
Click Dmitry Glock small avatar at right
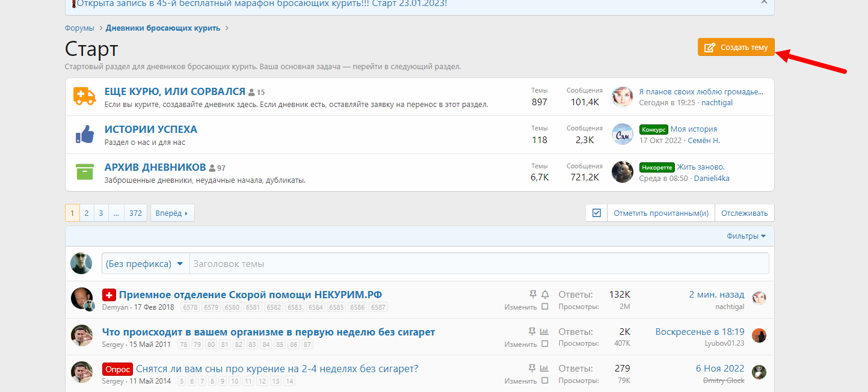759,372
